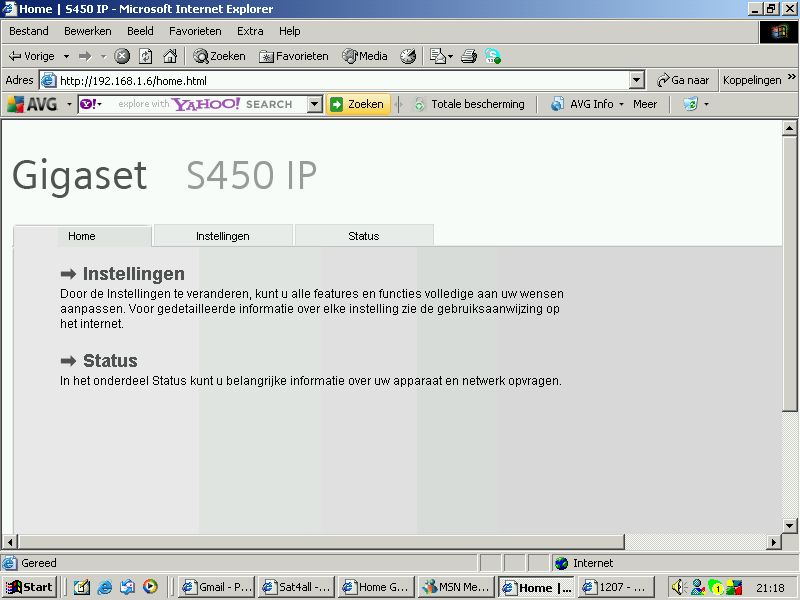This screenshot has width=800, height=600.
Task: Stop loading the page with Stop icon
Action: coord(122,56)
